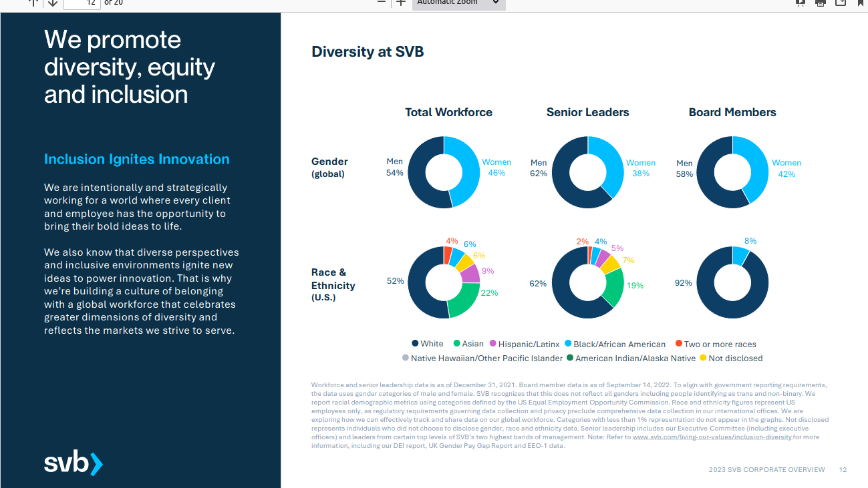
Task: Click the 'Women 38%' label
Action: pos(641,168)
